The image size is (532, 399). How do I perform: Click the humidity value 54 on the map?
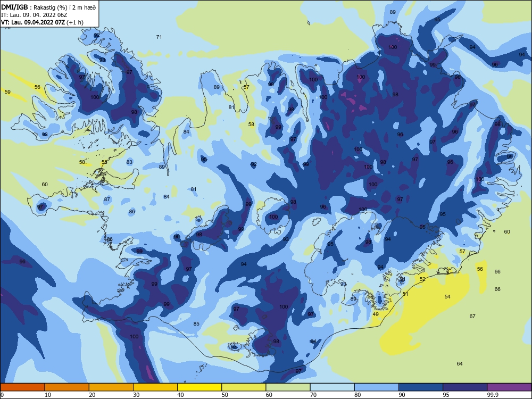coord(447,296)
